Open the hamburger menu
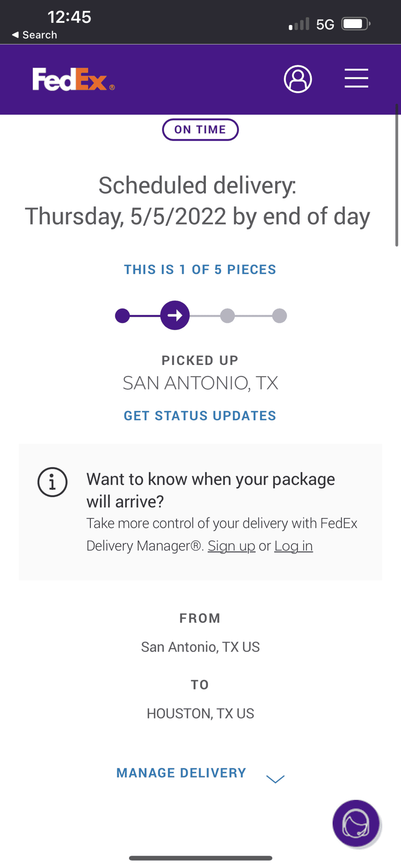Screen dimensions: 401x868 point(356,78)
